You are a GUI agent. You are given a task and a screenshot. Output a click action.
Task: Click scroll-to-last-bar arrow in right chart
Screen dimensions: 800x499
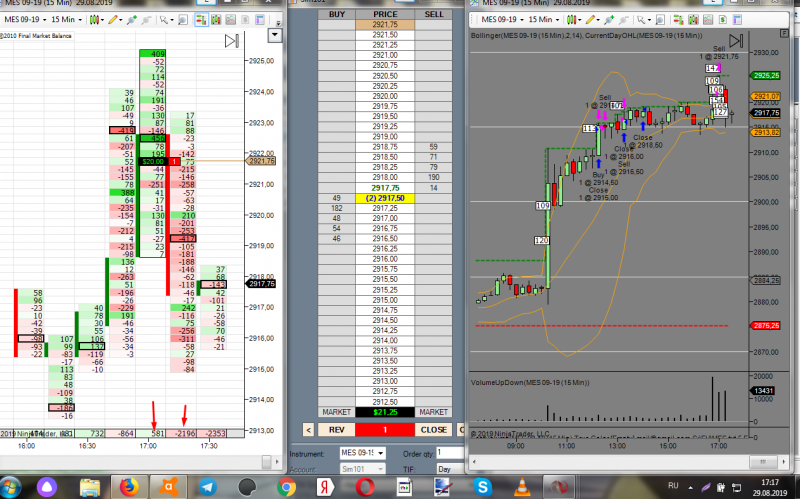pos(736,41)
